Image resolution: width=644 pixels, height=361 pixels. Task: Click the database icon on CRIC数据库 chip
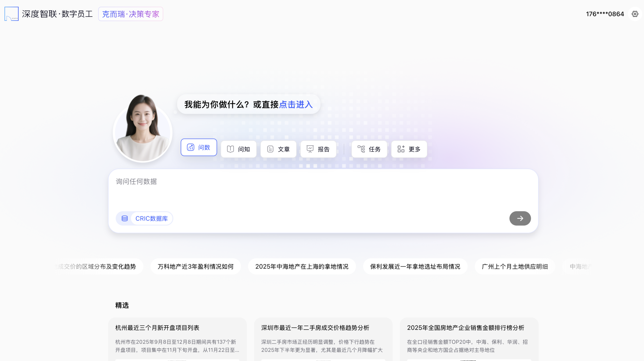pyautogui.click(x=124, y=218)
